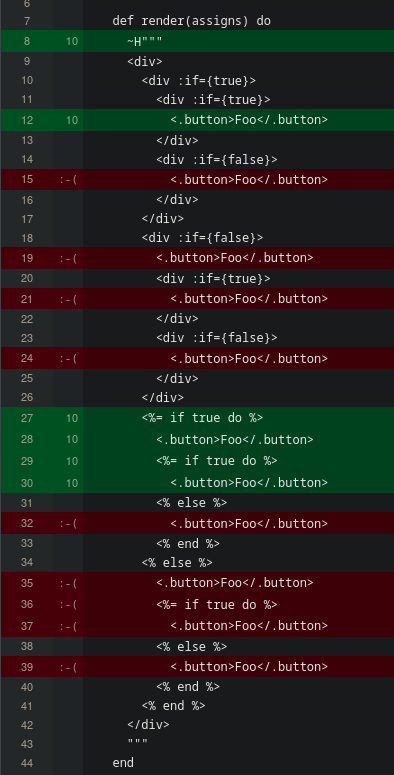
Task: Click hit count 10 beside line 12
Action: 72,120
